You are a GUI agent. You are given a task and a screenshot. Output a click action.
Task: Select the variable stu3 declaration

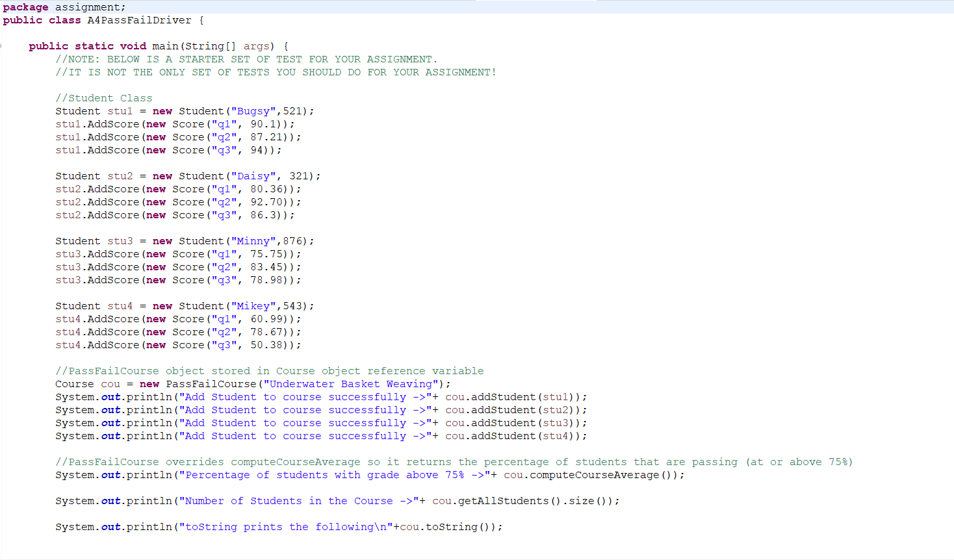coord(120,240)
